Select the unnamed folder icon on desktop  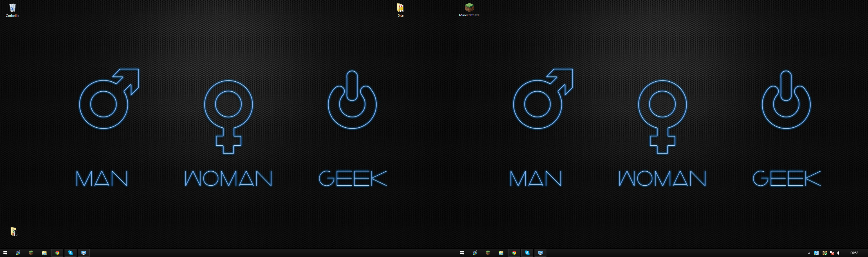pos(13,231)
